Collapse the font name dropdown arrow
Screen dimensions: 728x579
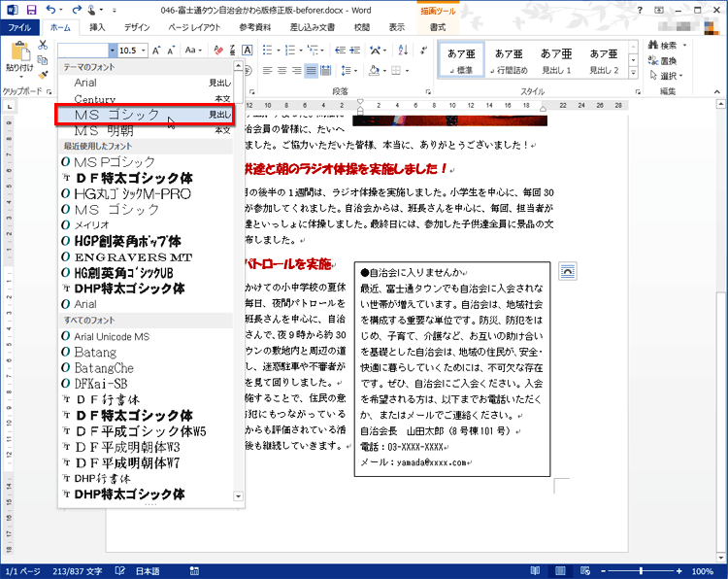112,51
